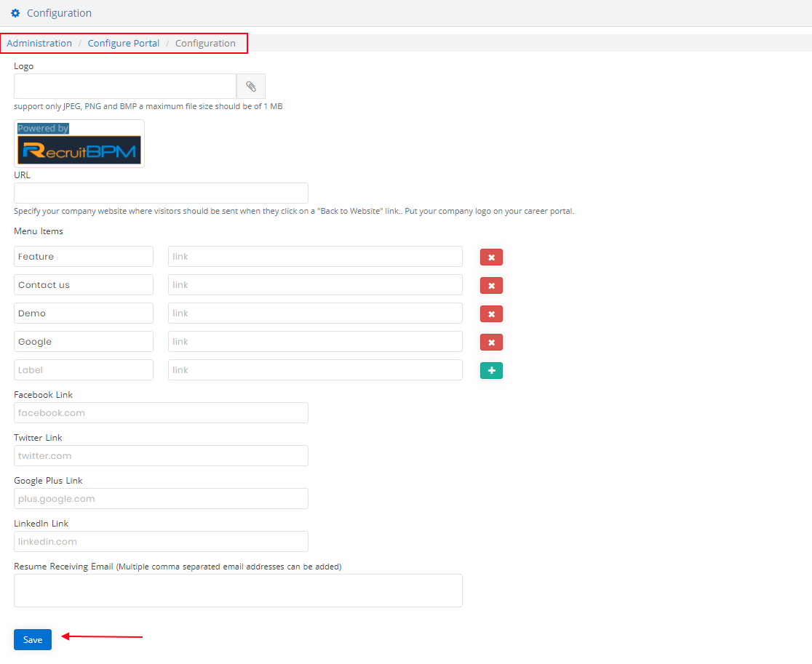
Task: Click the Facebook Link input box
Action: (160, 412)
